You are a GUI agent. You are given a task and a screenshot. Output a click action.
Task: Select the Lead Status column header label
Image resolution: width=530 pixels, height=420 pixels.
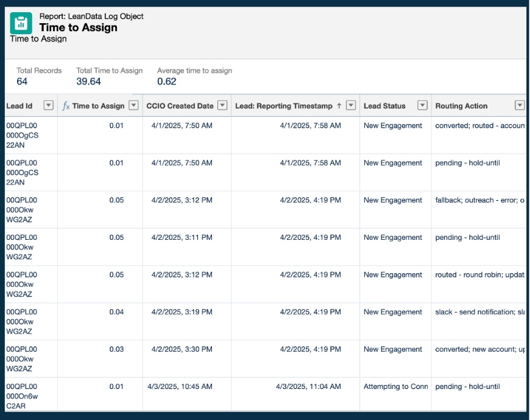tap(384, 106)
